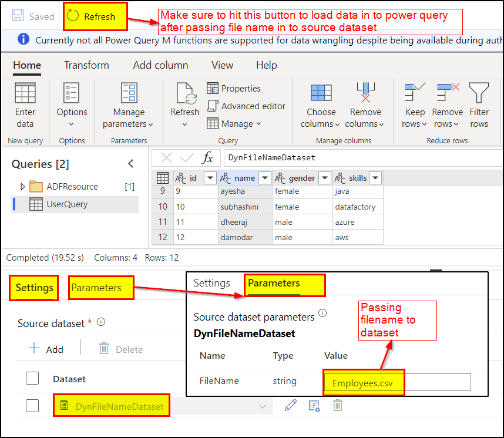Open the Options dropdown in ribbon
This screenshot has height=438, width=504.
tap(72, 105)
